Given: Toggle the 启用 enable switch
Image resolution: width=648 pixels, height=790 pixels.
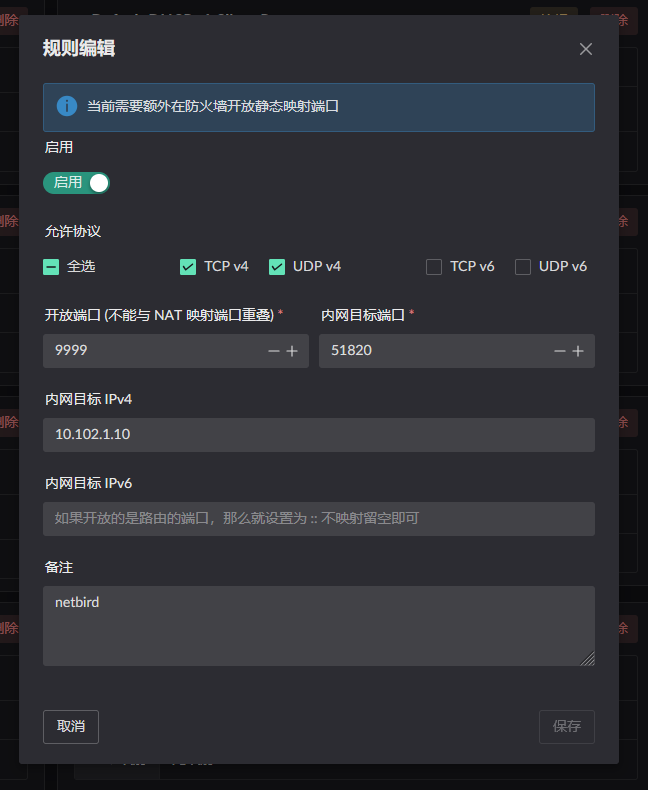Looking at the screenshot, I should pos(76,183).
